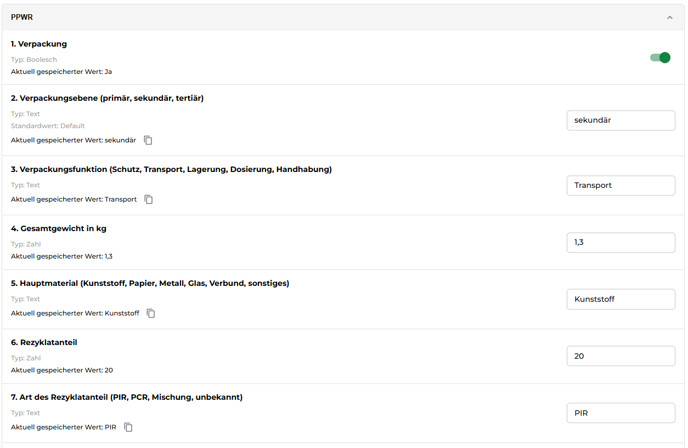The width and height of the screenshot is (688, 448).
Task: Focus the Rezyklatanteil number field
Action: click(620, 356)
